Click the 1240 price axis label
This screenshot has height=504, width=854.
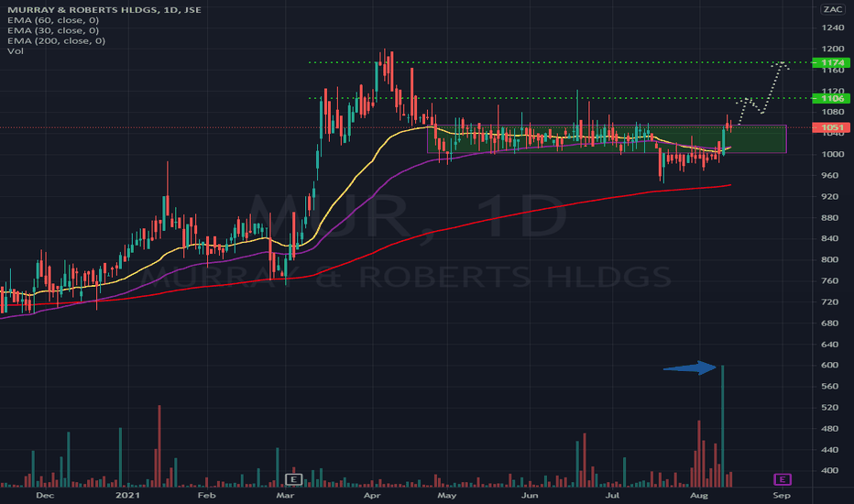(833, 27)
